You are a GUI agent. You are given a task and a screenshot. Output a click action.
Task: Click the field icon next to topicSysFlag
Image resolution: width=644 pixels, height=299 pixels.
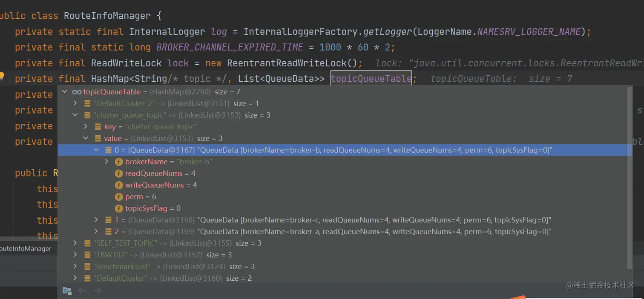click(119, 208)
